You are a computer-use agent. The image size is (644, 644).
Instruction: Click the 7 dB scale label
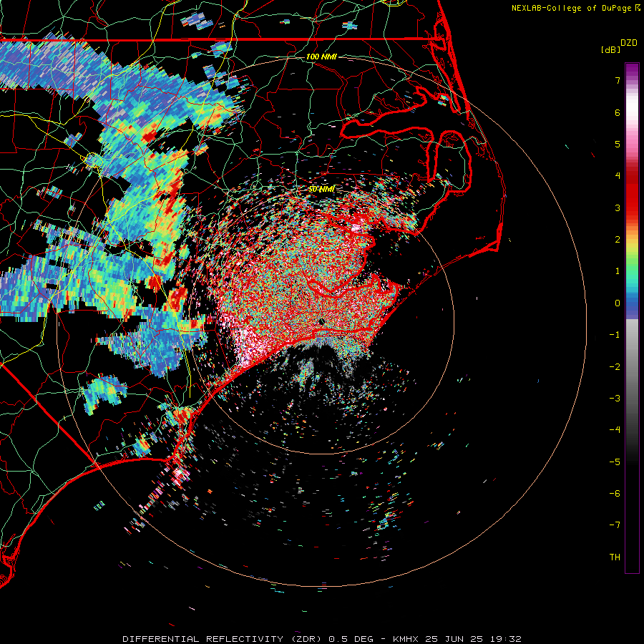click(x=618, y=80)
